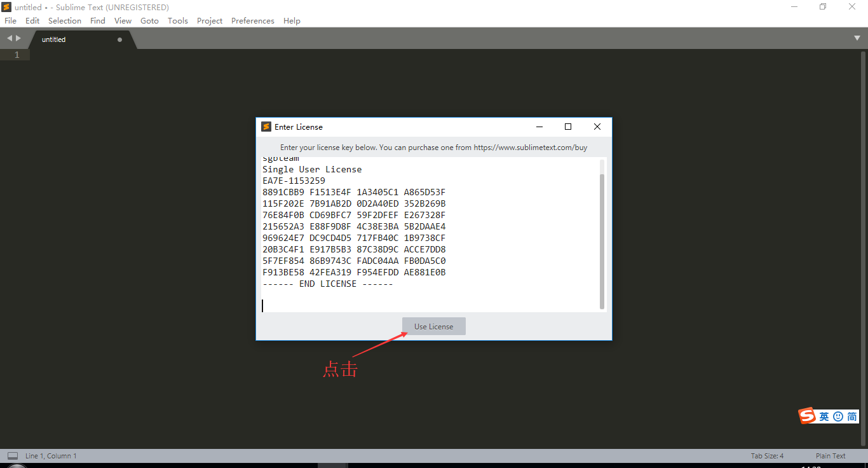
Task: Click the Use License button
Action: point(434,326)
